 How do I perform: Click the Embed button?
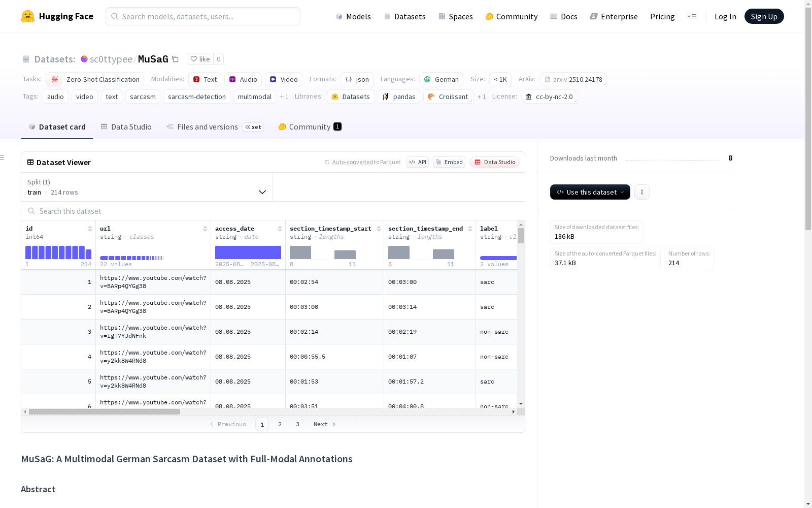[449, 162]
